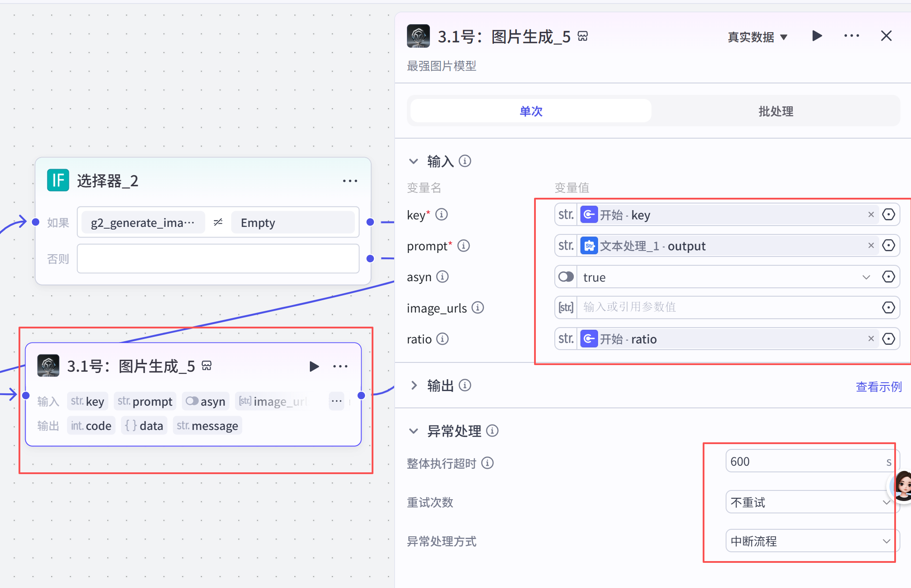Remove 开始 - key reference value

871,215
